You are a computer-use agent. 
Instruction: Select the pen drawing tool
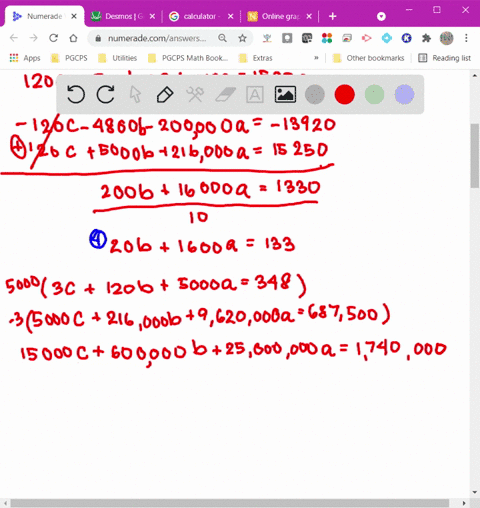pos(165,95)
